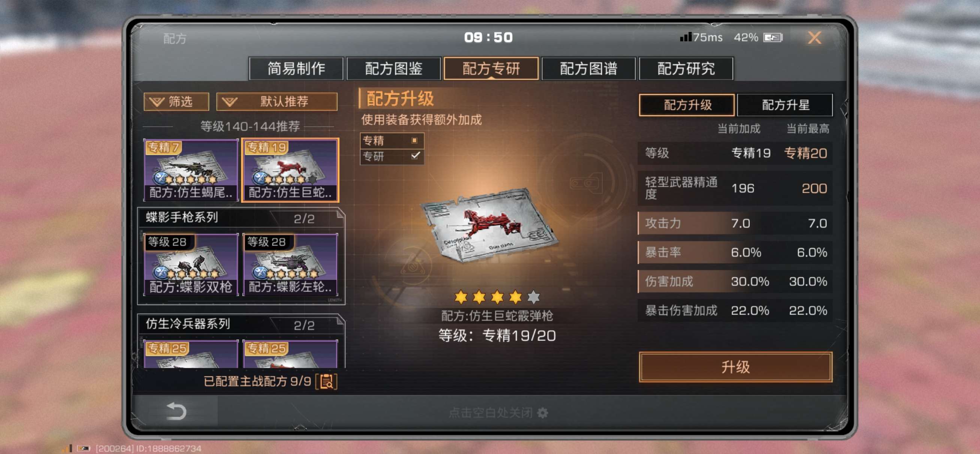The height and width of the screenshot is (454, 980).
Task: Select the 蝶影左轮 recipe icon
Action: click(x=290, y=264)
